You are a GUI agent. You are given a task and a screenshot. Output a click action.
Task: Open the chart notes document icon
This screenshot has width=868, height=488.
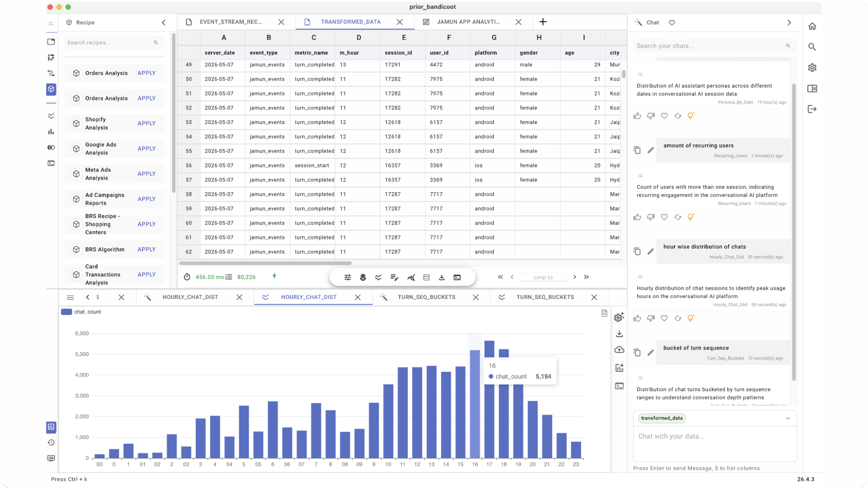pyautogui.click(x=604, y=313)
